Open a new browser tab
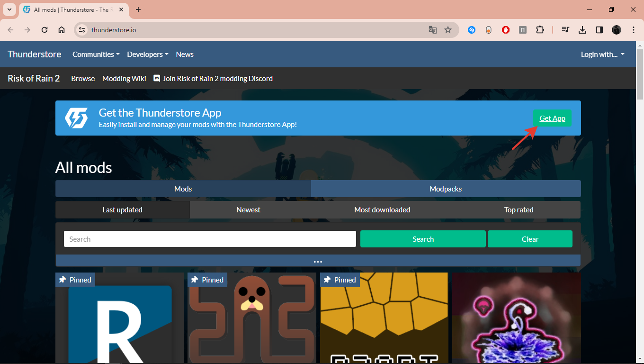This screenshot has height=364, width=644. 138,9
